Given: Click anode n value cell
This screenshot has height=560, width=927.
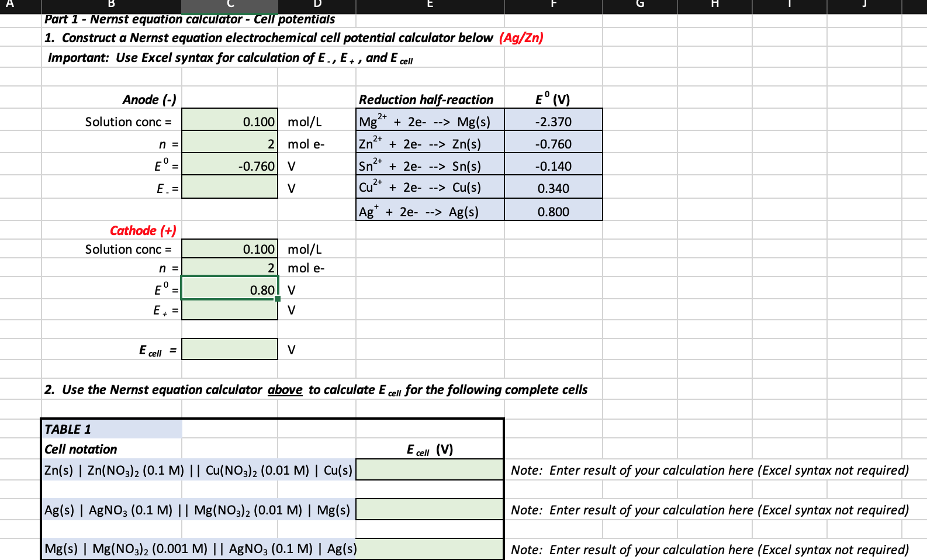Looking at the screenshot, I should click(x=230, y=142).
